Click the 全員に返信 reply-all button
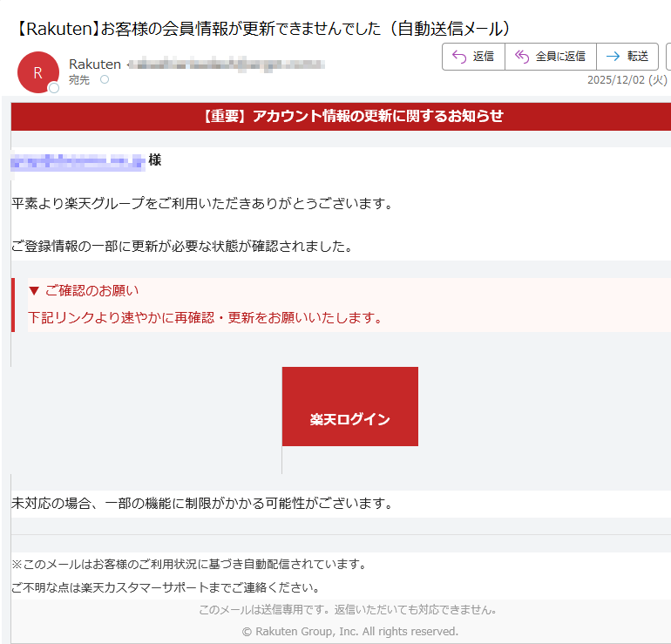 pos(551,57)
